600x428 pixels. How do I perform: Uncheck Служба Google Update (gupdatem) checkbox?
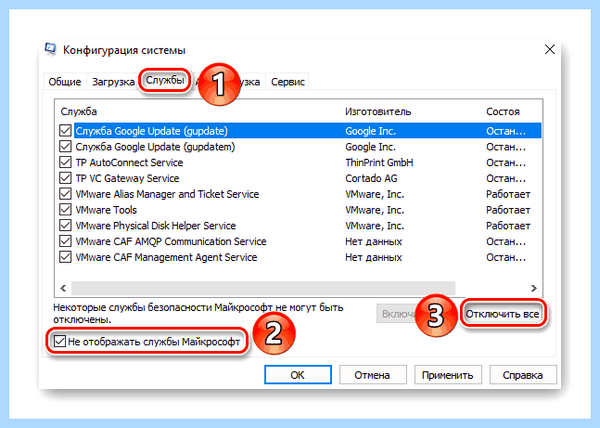click(65, 146)
